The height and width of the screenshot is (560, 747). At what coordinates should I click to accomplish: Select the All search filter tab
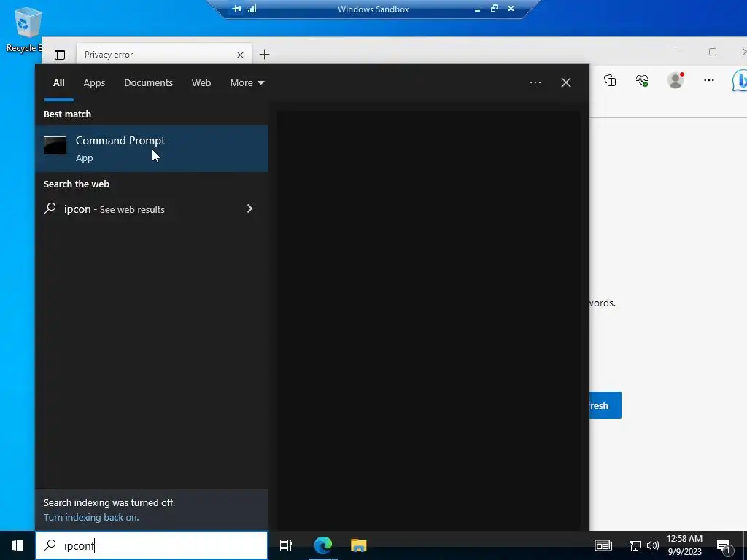point(58,83)
